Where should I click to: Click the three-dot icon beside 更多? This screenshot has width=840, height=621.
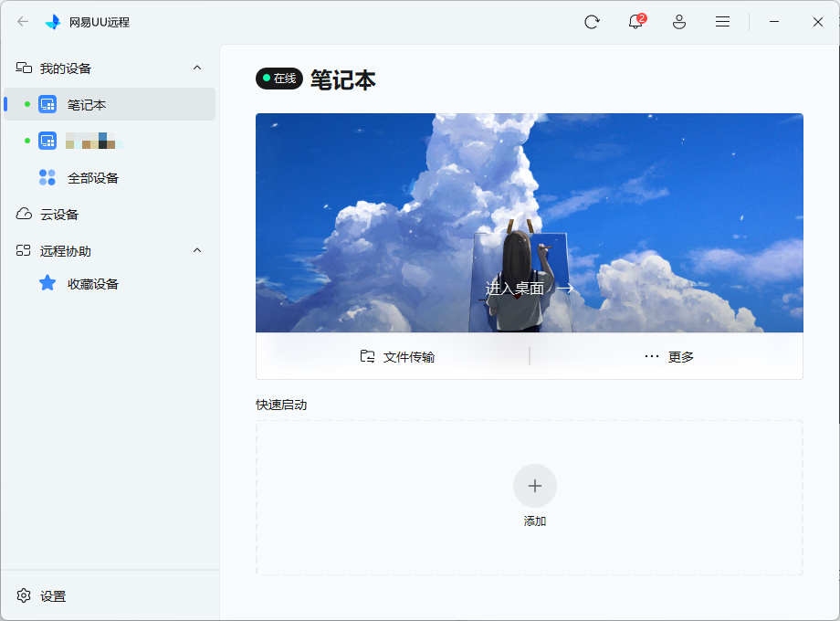click(651, 356)
